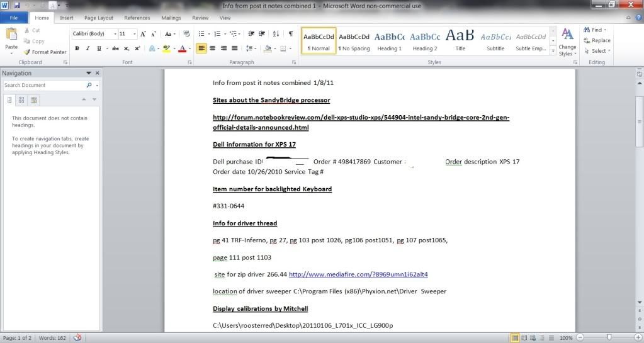Show paragraph marks toggle
The image size is (644, 343).
[291, 34]
